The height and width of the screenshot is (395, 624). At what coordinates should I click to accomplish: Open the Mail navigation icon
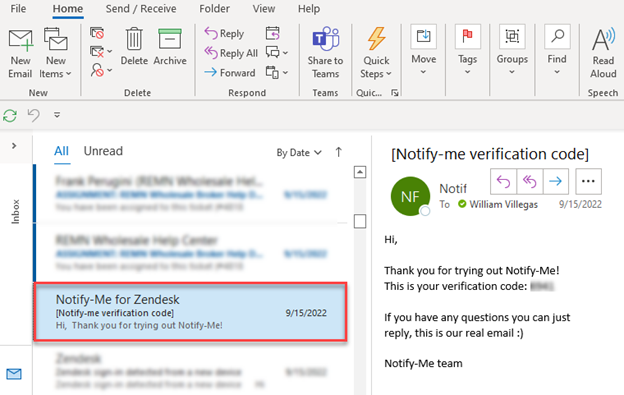pos(14,374)
